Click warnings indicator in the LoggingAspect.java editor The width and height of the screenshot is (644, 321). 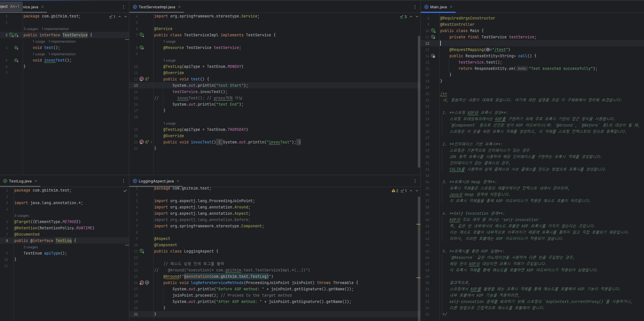tap(395, 191)
